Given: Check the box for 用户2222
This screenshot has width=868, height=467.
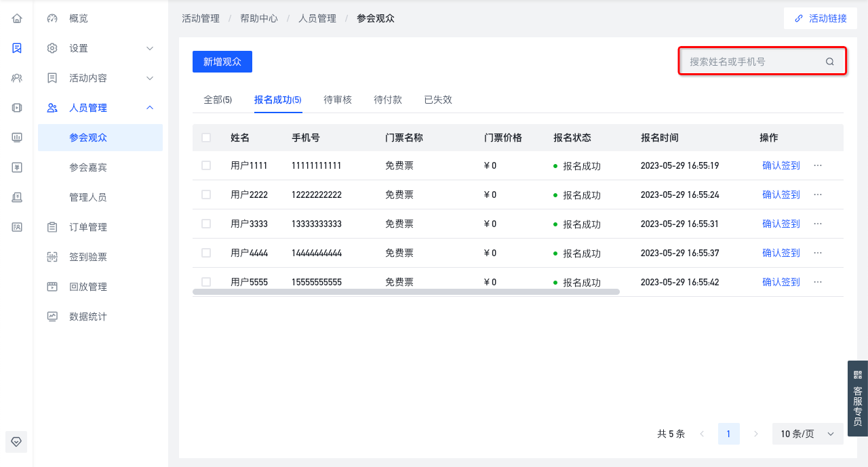Looking at the screenshot, I should (206, 195).
